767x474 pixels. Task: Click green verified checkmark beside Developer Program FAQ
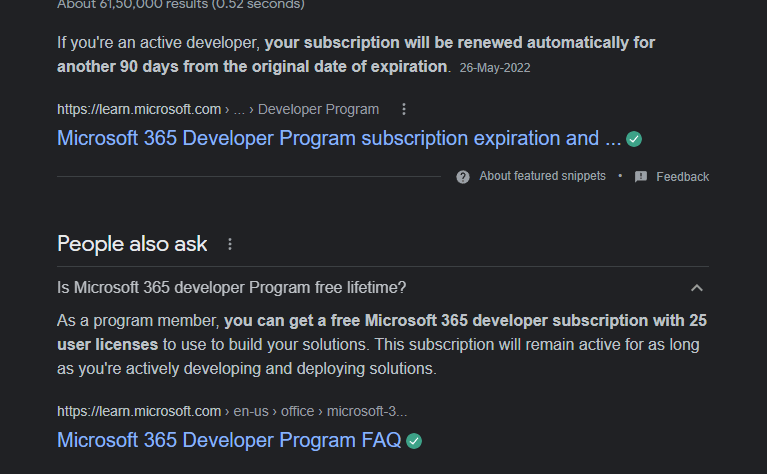pyautogui.click(x=414, y=441)
